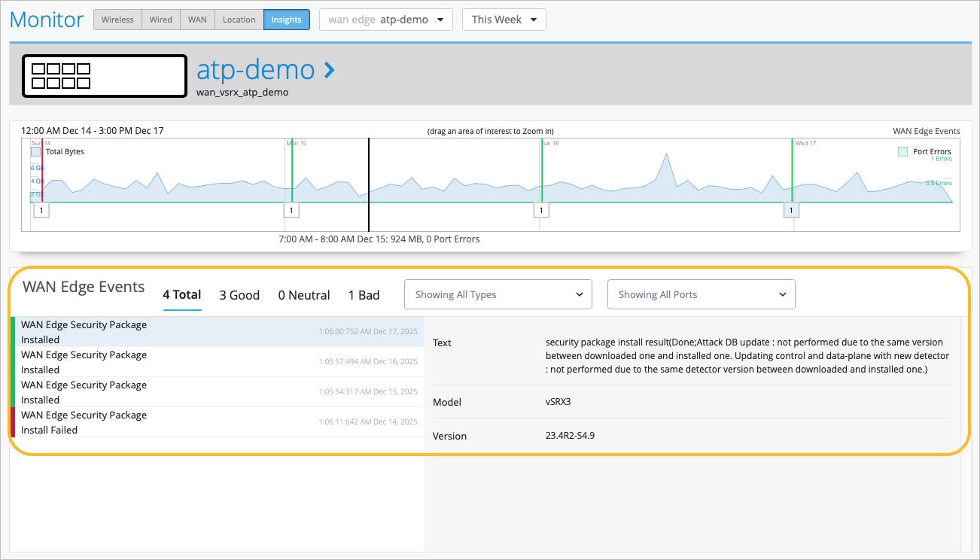Click the Tuesday Dec 16 event marker

(x=541, y=210)
